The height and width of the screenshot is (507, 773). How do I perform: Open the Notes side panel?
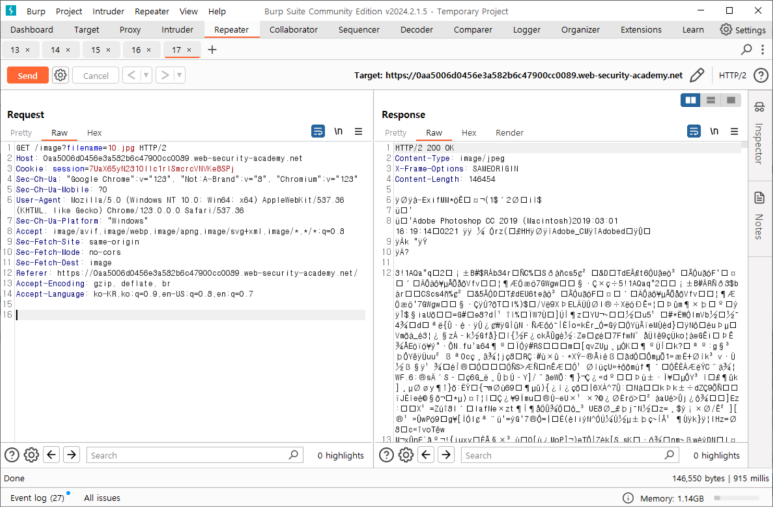(x=759, y=216)
